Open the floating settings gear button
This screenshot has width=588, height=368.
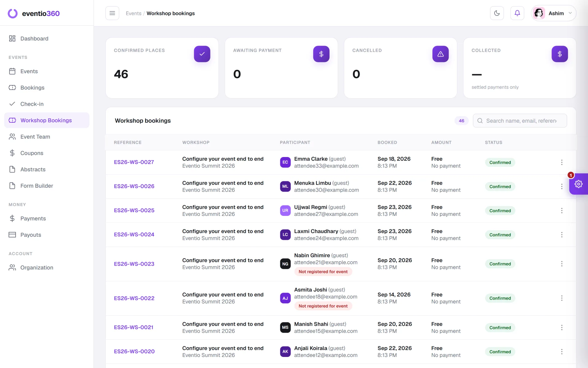pyautogui.click(x=579, y=184)
